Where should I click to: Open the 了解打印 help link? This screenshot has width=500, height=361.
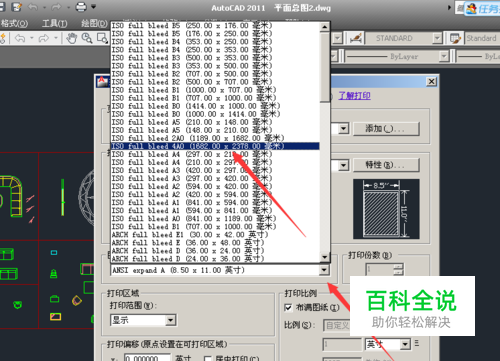pos(354,96)
